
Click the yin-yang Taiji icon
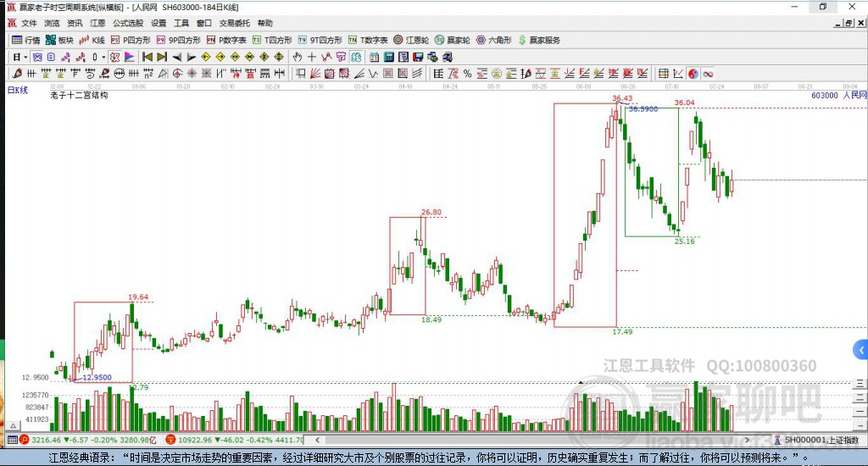tap(693, 74)
